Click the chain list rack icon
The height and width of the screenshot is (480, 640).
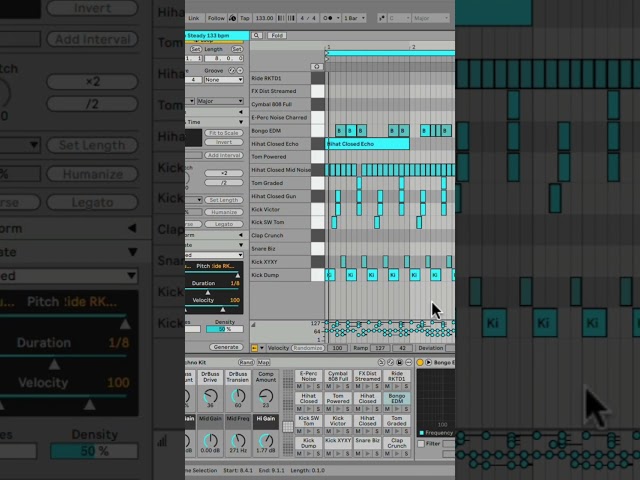coord(391,362)
